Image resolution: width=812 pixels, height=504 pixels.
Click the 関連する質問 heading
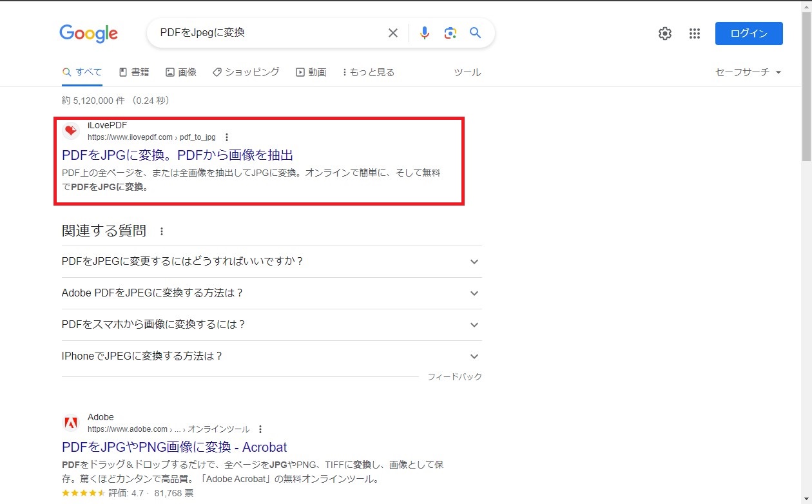coord(104,231)
